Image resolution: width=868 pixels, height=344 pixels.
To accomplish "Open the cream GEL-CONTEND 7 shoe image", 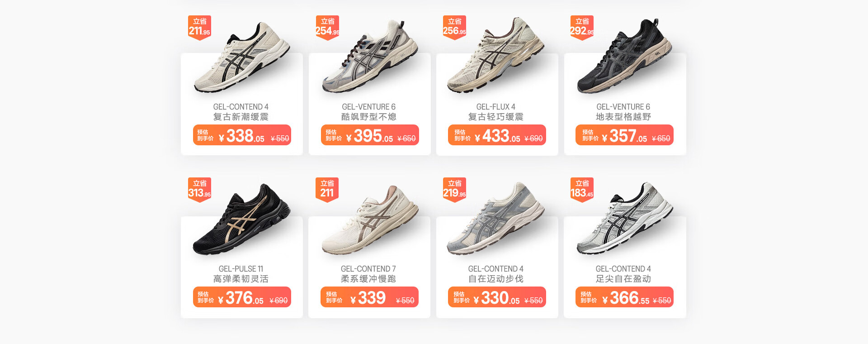I will [x=370, y=220].
